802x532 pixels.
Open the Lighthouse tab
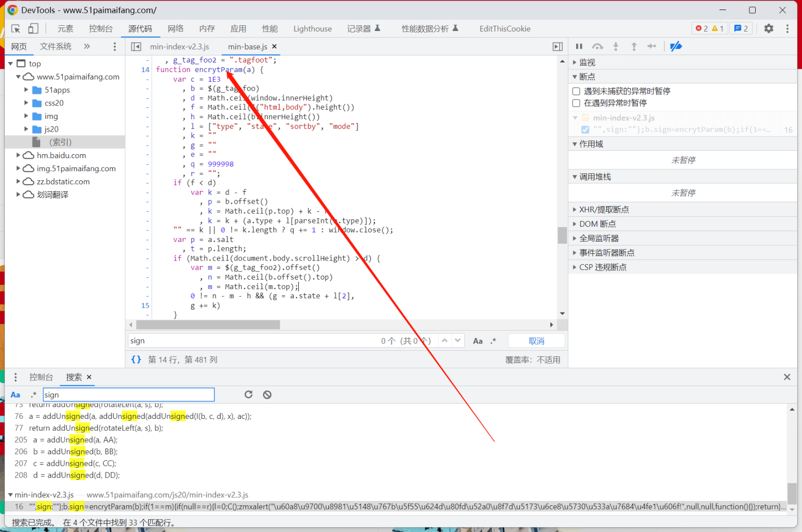[313, 29]
